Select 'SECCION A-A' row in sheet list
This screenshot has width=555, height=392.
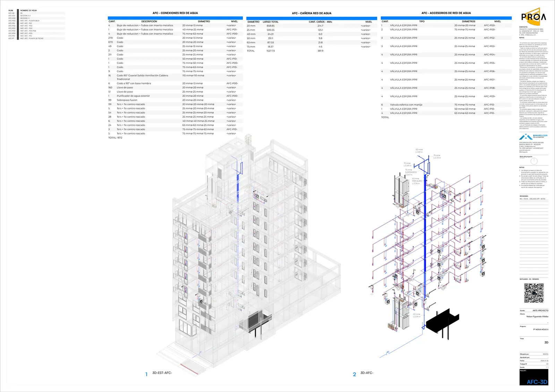tap(36, 16)
